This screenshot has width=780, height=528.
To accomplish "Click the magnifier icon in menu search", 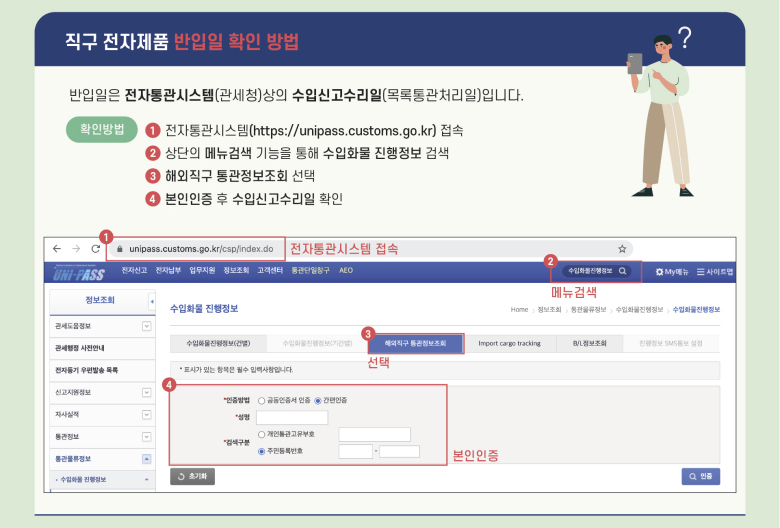I will tap(622, 271).
